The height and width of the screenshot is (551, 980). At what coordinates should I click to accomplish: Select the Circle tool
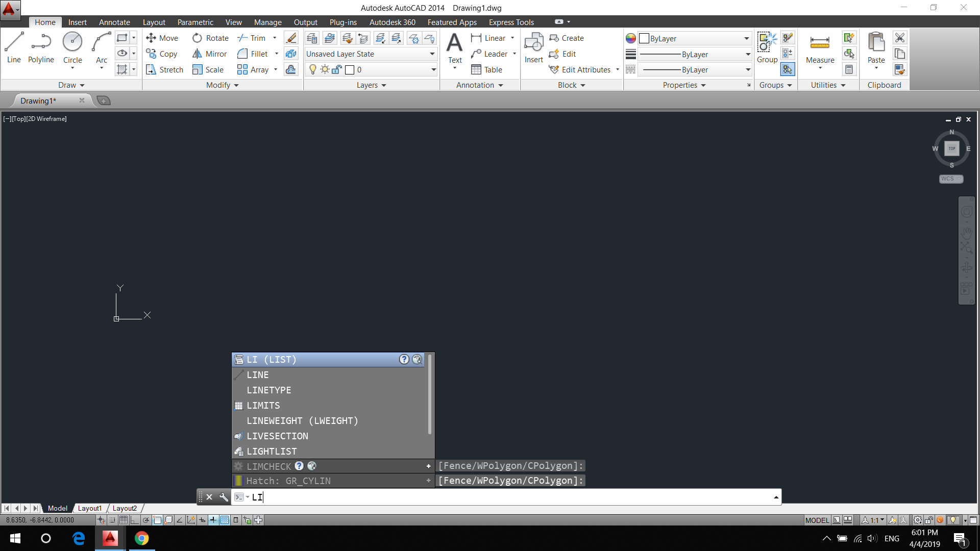coord(72,47)
